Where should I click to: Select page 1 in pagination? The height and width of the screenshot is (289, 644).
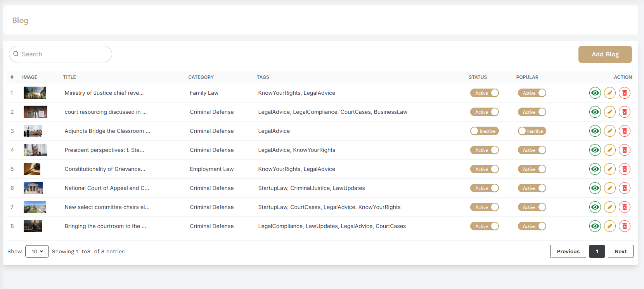[x=597, y=251]
